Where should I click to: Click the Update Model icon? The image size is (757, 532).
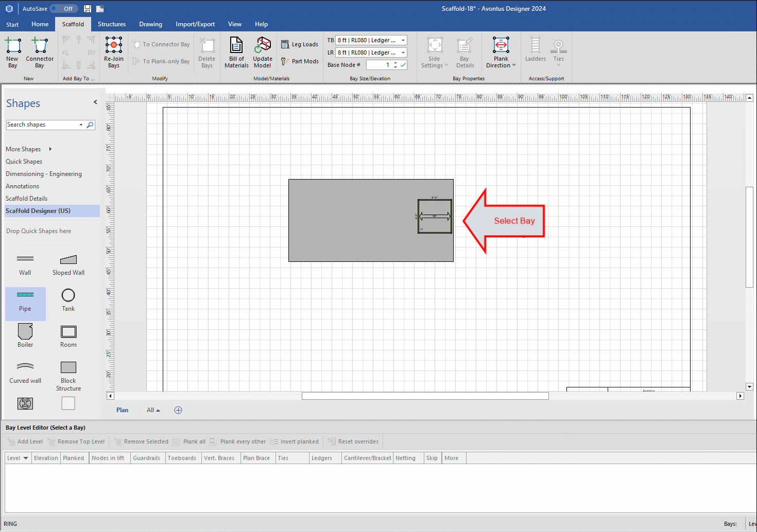click(263, 46)
